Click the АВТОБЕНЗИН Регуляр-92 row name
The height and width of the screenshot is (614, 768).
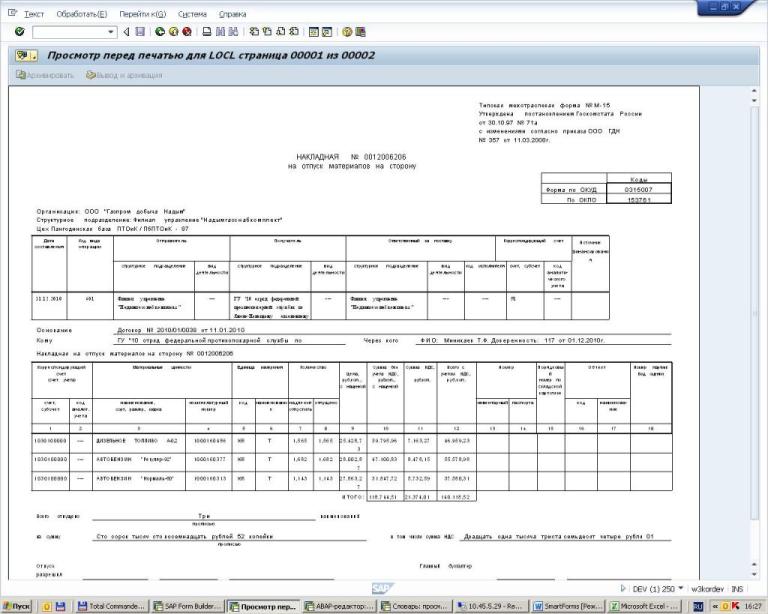[136, 459]
